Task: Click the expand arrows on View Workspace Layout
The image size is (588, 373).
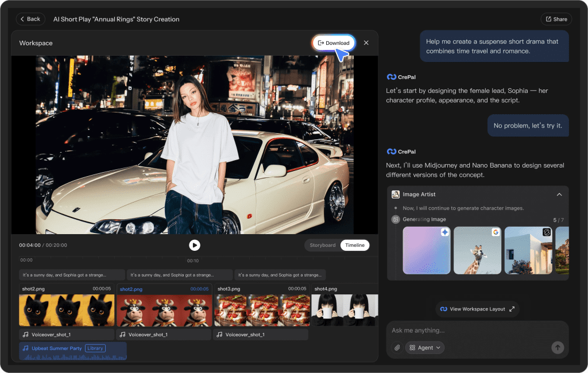Action: [512, 309]
